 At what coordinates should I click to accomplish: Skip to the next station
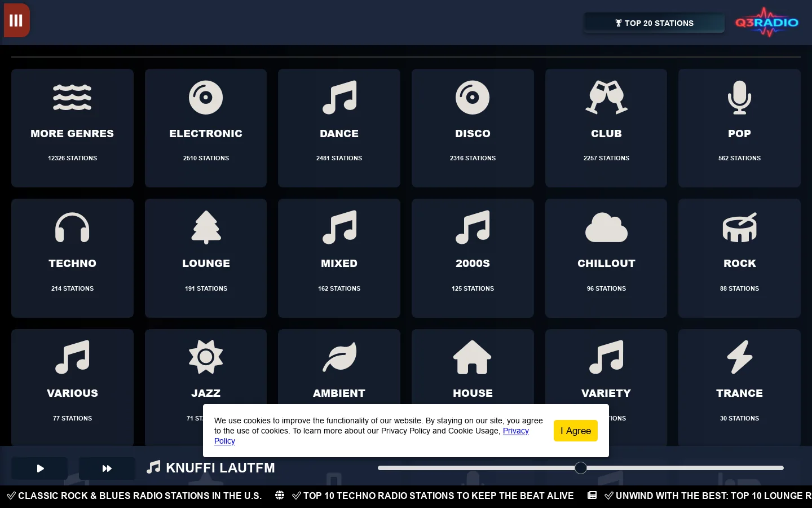107,468
